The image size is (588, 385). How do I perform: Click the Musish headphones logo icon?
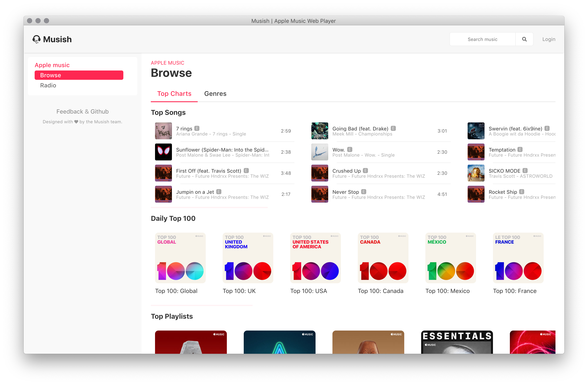point(36,39)
